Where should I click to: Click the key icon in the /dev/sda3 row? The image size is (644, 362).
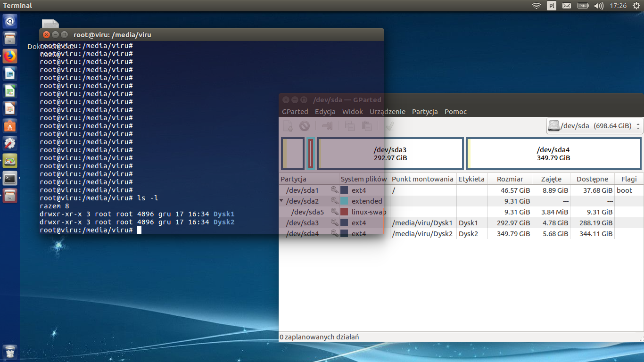(x=335, y=223)
